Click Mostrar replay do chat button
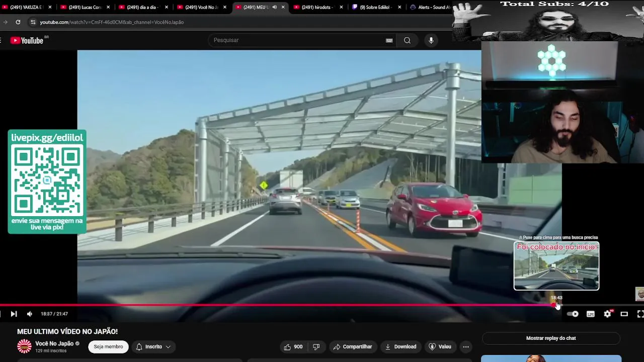The width and height of the screenshot is (644, 362). click(x=551, y=338)
